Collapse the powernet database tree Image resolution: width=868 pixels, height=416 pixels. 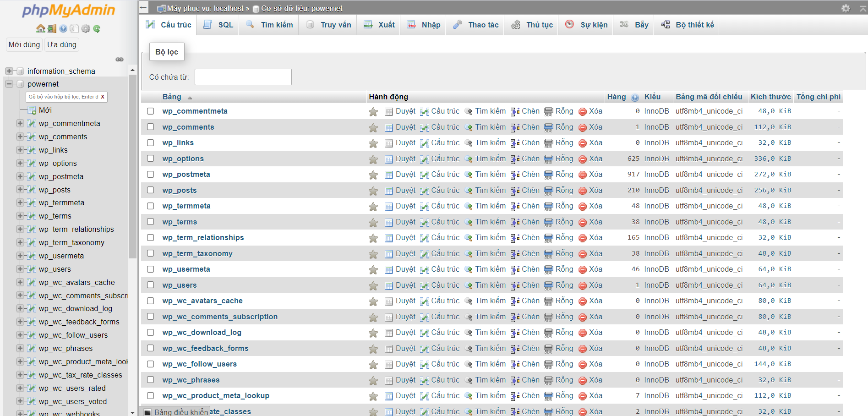[9, 84]
